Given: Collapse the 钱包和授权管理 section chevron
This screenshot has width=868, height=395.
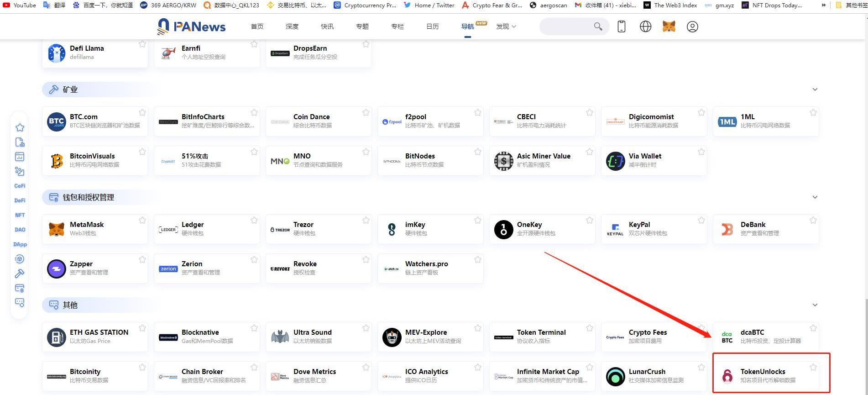Looking at the screenshot, I should point(815,197).
